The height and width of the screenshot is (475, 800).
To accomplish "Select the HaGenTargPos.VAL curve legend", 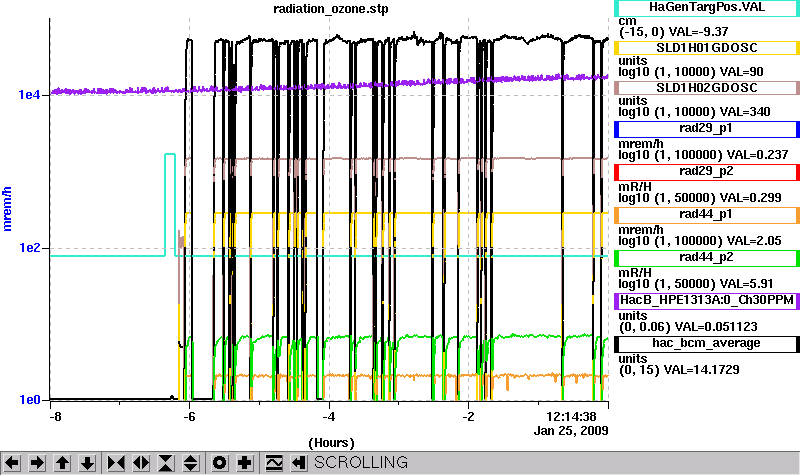I will point(707,7).
